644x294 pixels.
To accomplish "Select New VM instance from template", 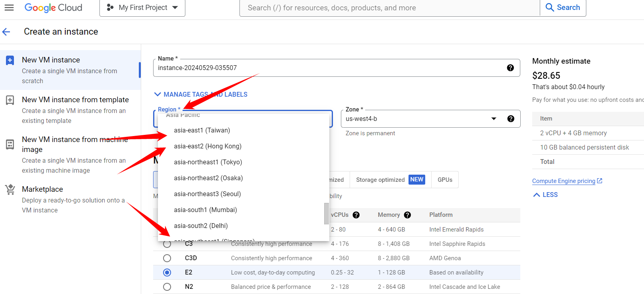I will (x=70, y=110).
